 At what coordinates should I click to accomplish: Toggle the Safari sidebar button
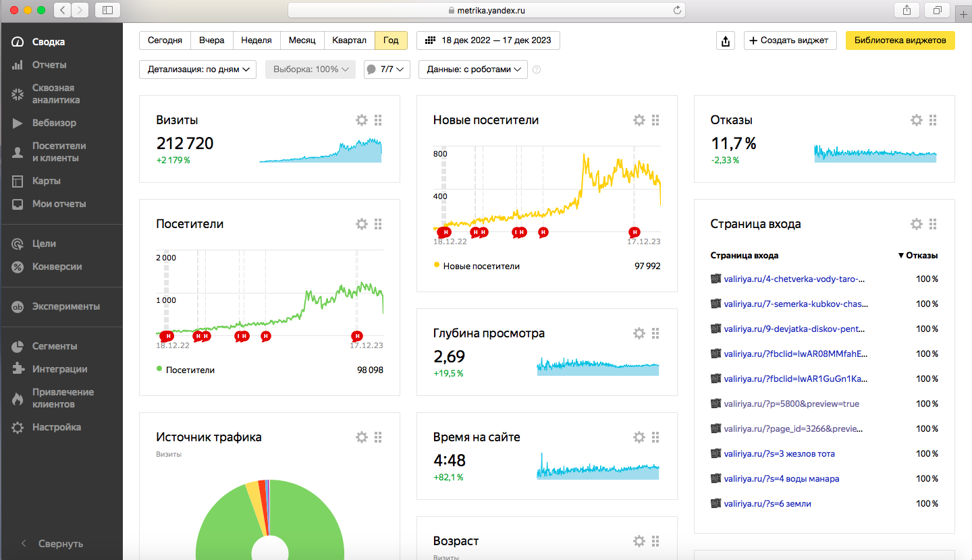coord(108,10)
